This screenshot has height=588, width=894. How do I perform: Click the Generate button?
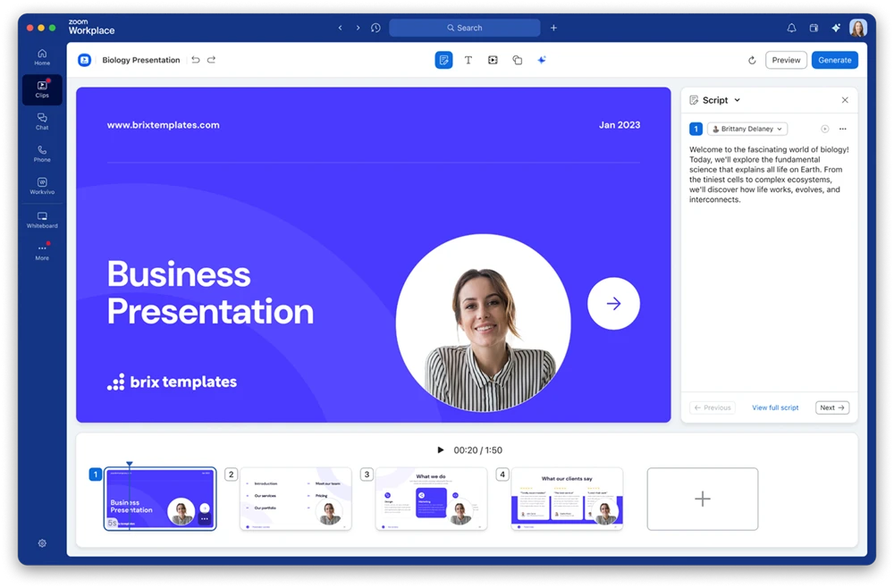[835, 60]
